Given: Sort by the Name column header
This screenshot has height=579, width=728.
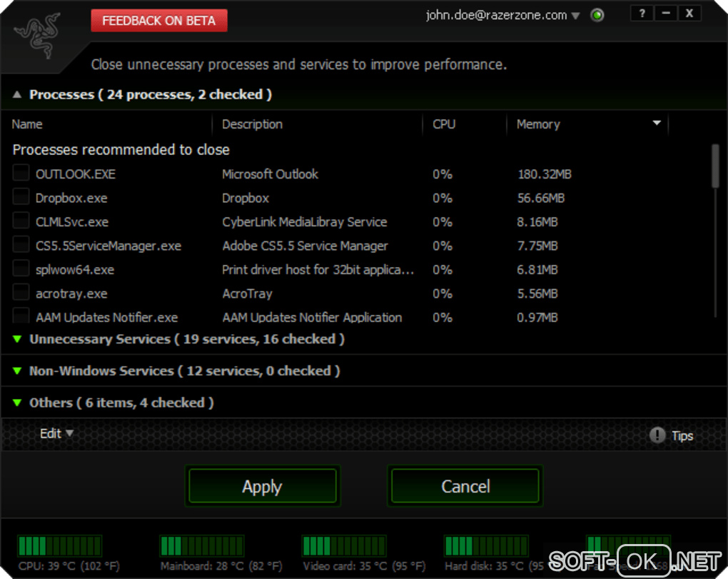Looking at the screenshot, I should 107,124.
